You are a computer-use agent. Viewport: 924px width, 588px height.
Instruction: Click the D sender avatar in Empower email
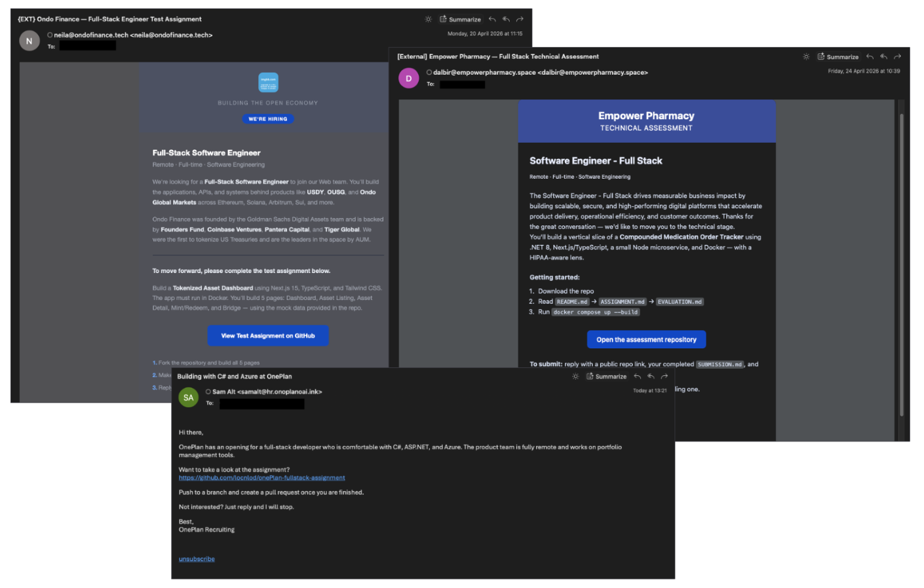(x=408, y=79)
